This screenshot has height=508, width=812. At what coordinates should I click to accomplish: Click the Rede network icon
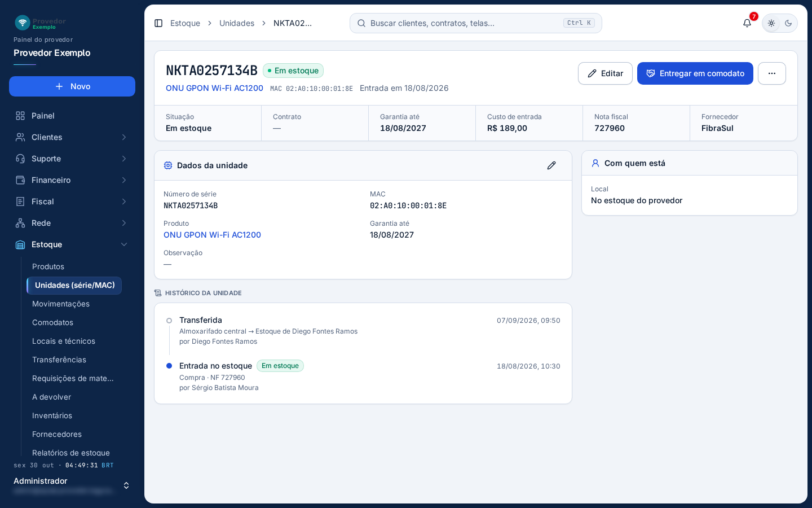click(20, 223)
